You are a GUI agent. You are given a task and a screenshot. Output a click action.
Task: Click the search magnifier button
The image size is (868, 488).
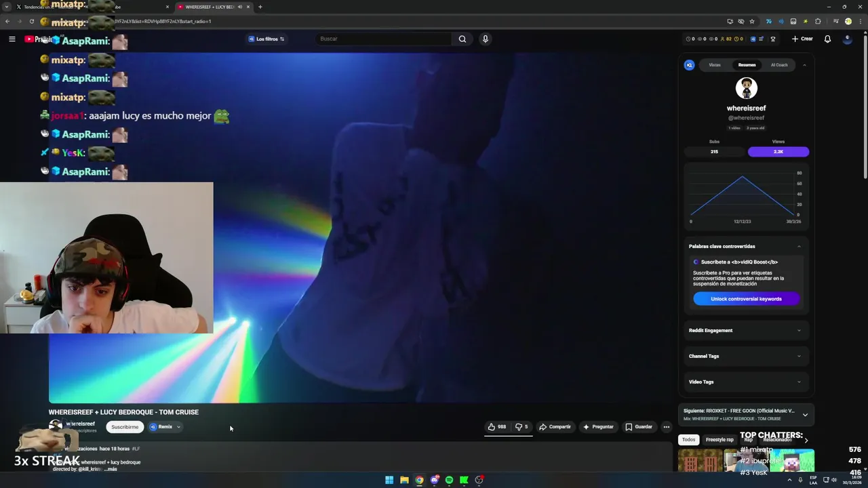[462, 39]
